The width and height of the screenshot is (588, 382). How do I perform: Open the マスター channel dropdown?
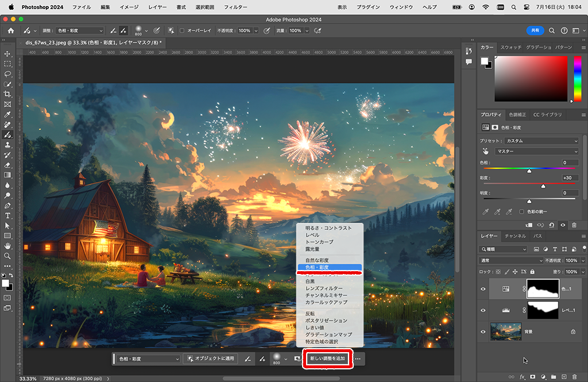[x=537, y=151]
